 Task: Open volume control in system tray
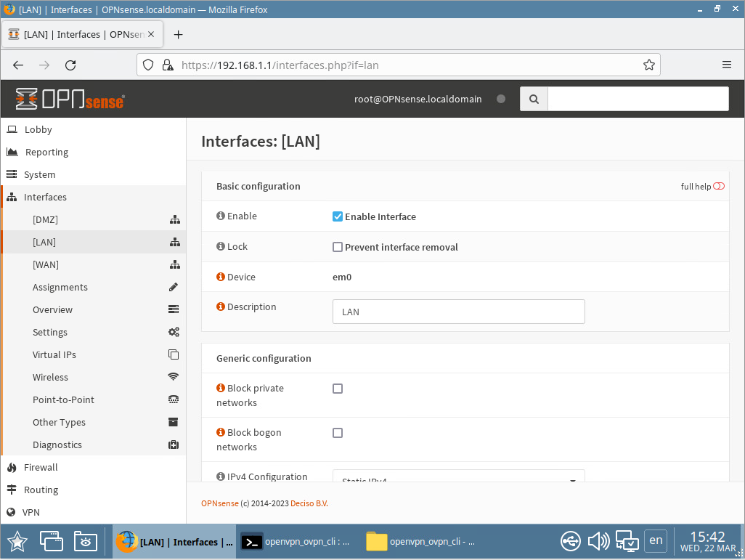click(x=598, y=541)
